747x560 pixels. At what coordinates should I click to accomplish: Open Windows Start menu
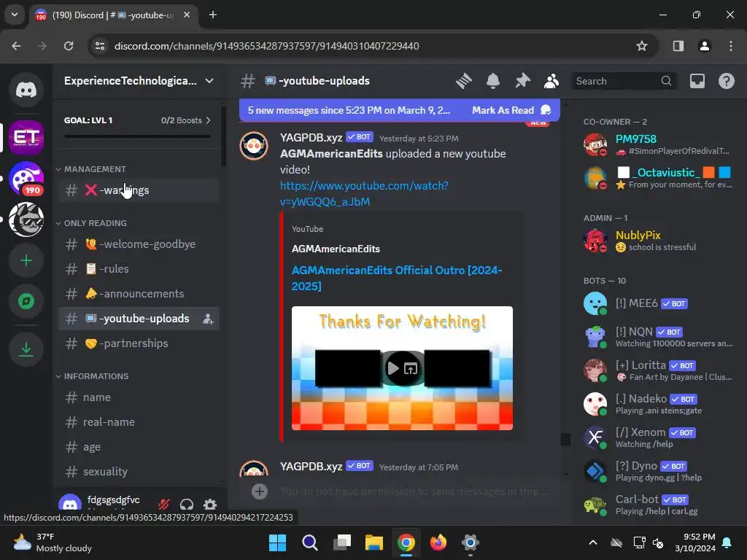(x=277, y=542)
